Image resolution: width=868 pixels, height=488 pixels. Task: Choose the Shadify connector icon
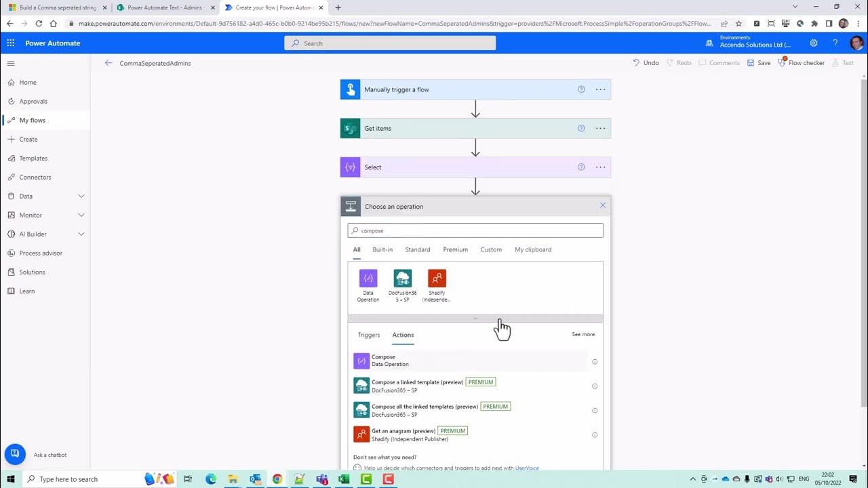tap(437, 279)
